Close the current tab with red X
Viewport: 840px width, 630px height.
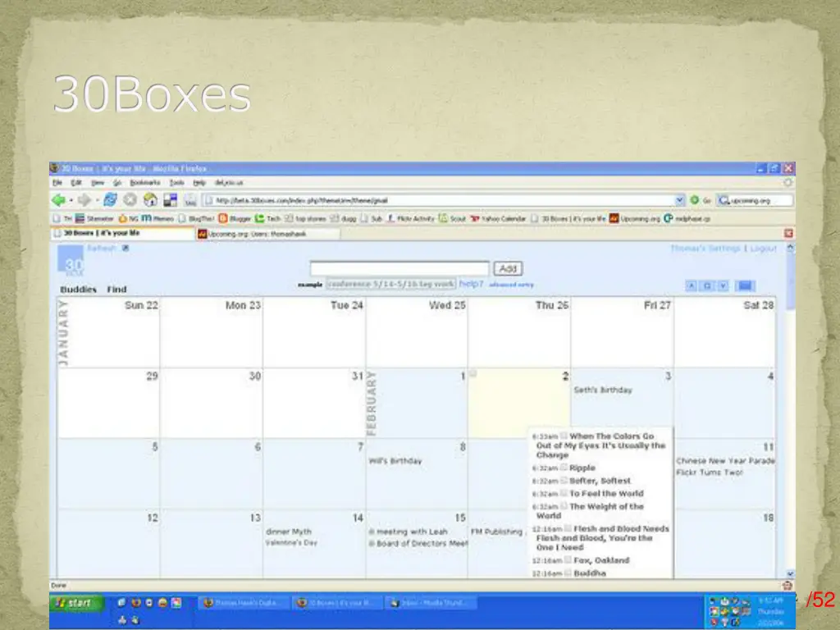pyautogui.click(x=788, y=233)
